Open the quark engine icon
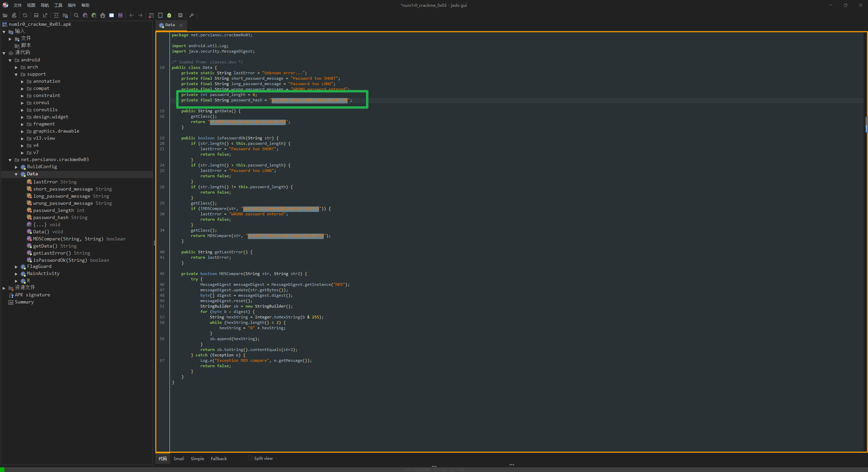868x472 pixels. 160,15
